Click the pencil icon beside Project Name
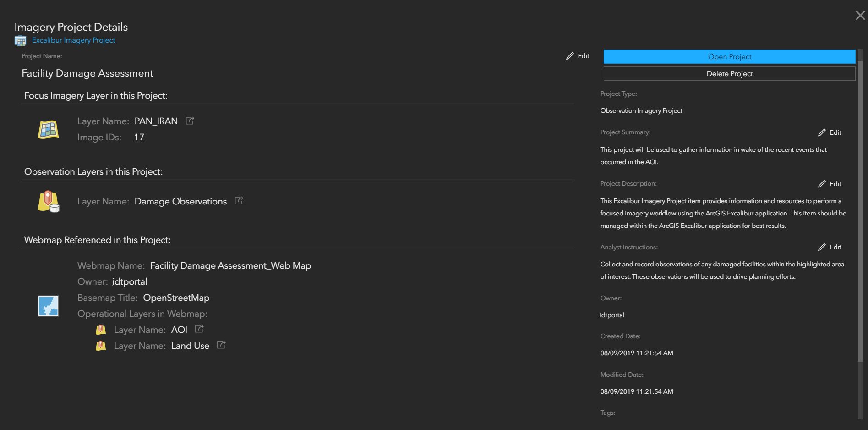 click(570, 56)
